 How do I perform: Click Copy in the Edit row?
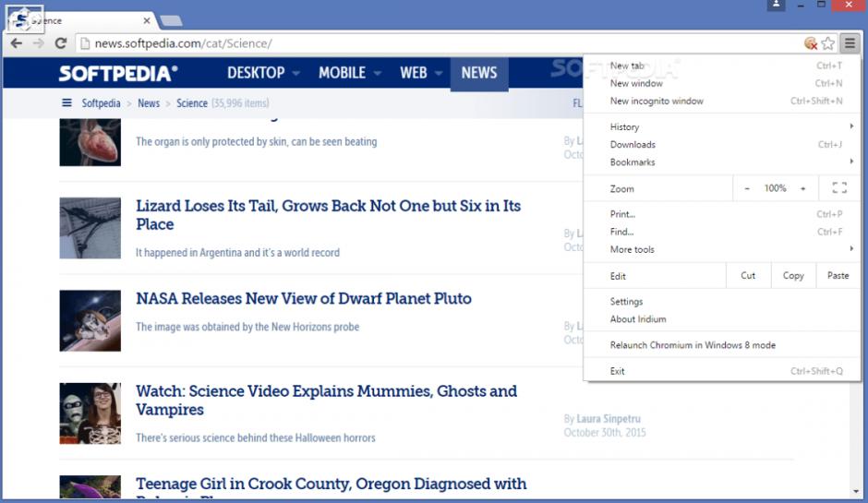793,276
